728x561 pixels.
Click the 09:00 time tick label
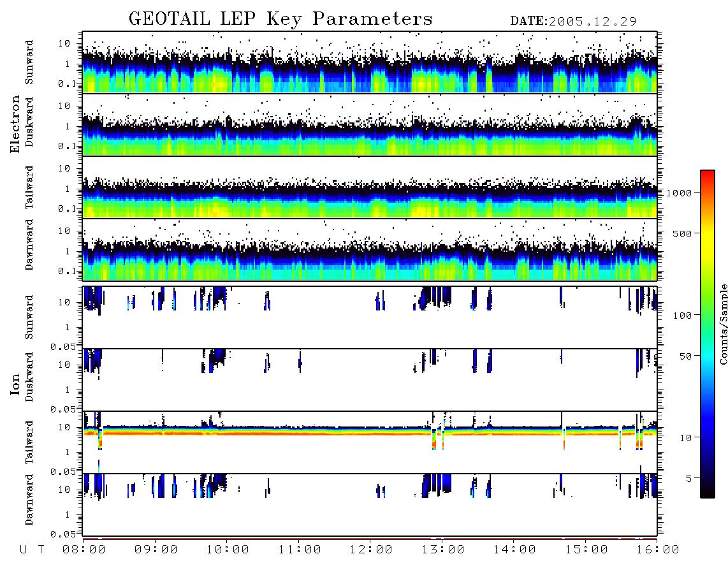156,550
